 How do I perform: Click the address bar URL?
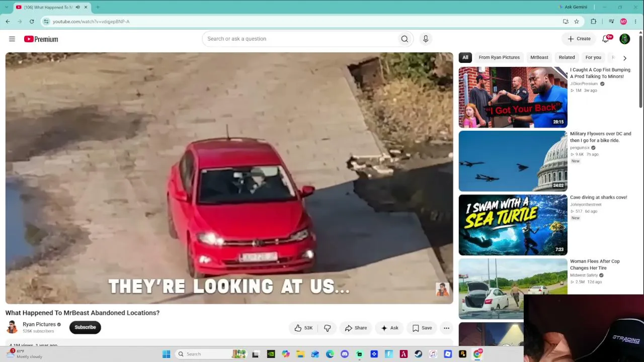click(x=91, y=22)
